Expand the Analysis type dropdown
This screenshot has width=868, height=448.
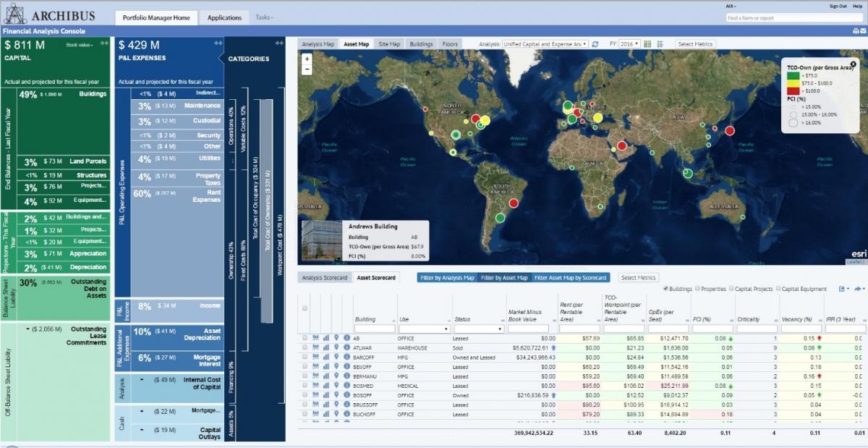click(x=545, y=44)
